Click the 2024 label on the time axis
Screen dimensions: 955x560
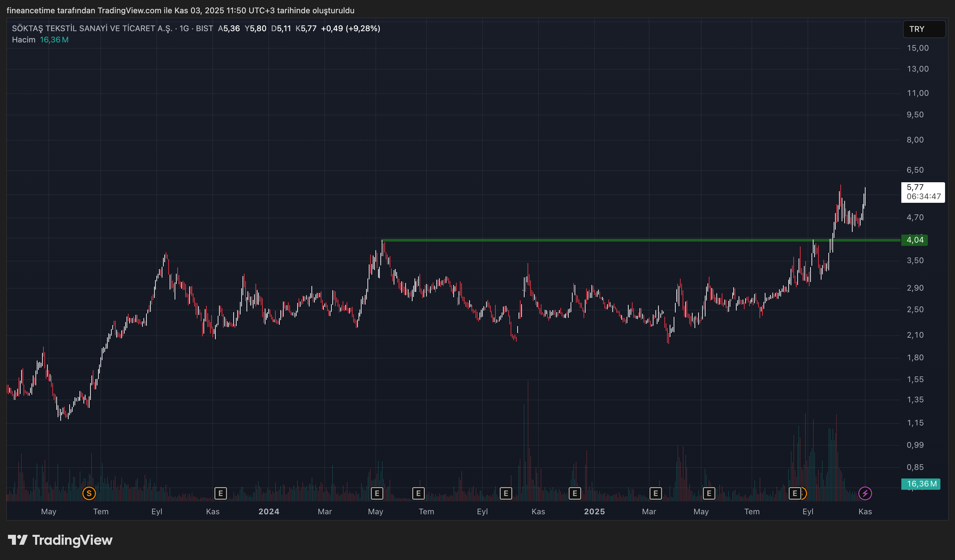tap(269, 512)
